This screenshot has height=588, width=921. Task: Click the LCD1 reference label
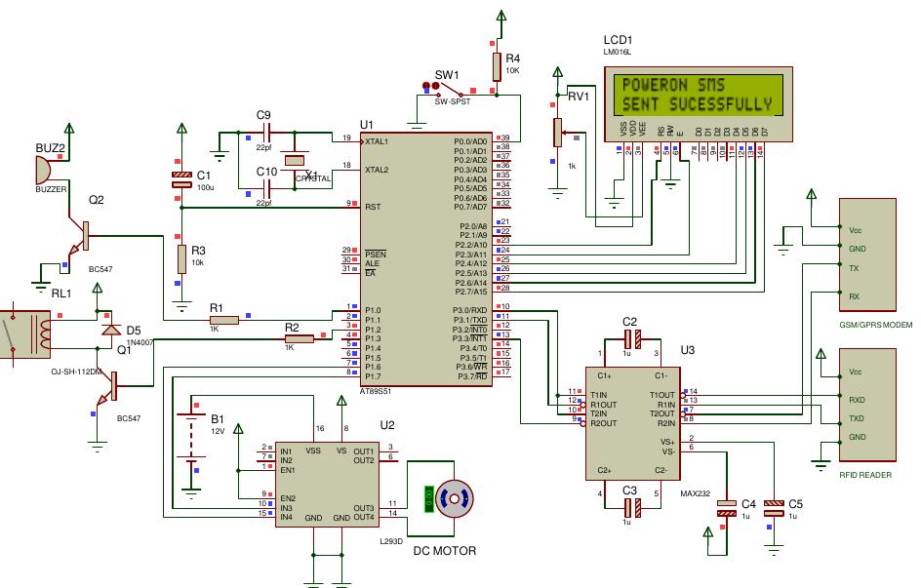pyautogui.click(x=618, y=40)
